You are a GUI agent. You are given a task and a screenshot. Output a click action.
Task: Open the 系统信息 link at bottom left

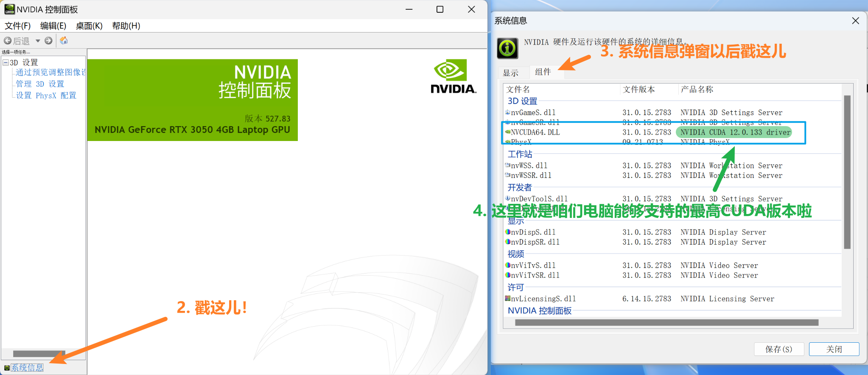click(x=27, y=368)
